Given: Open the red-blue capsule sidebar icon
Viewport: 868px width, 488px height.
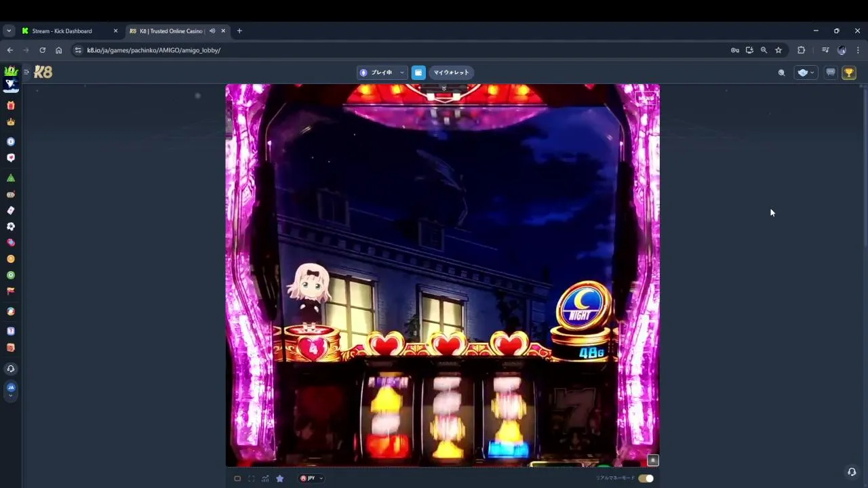Looking at the screenshot, I should pyautogui.click(x=11, y=243).
